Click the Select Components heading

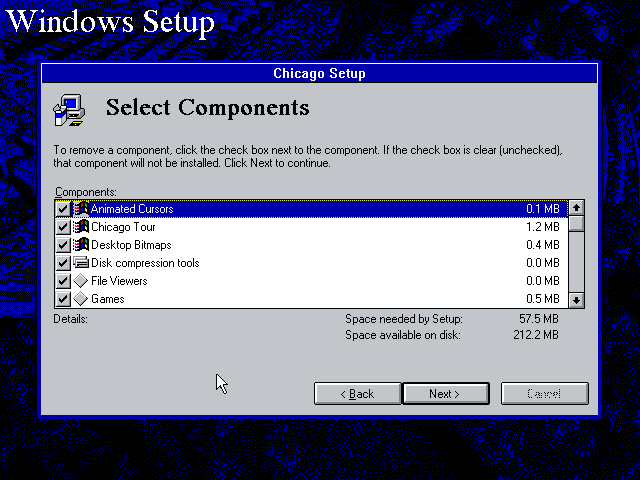tap(207, 108)
